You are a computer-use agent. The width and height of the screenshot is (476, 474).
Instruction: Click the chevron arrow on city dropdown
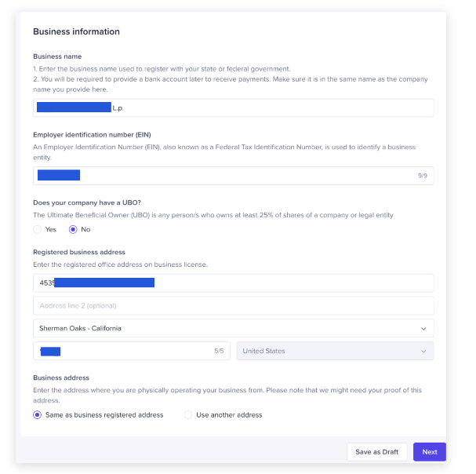[x=423, y=328]
